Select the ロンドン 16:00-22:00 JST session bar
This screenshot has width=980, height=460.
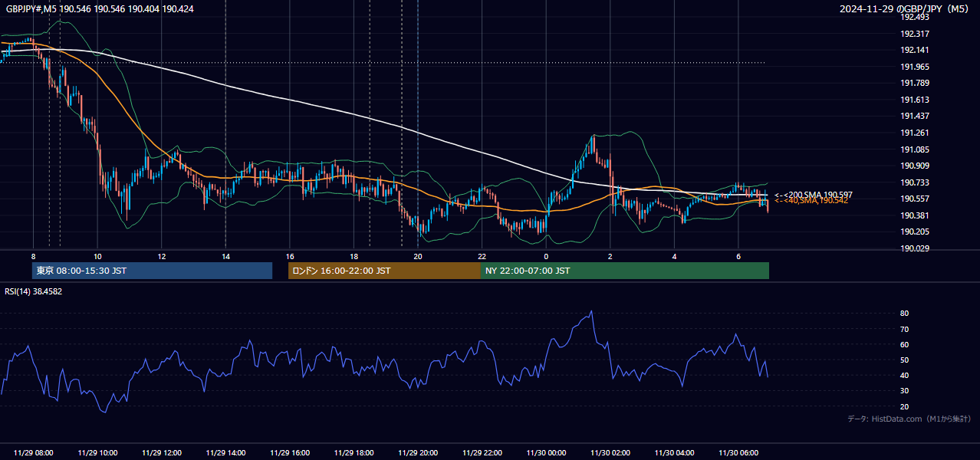click(384, 271)
